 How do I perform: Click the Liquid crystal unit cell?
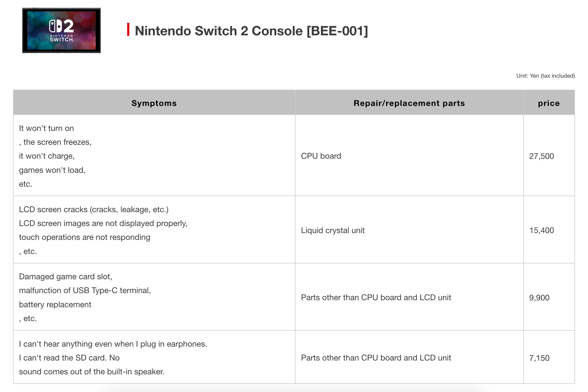pyautogui.click(x=409, y=230)
